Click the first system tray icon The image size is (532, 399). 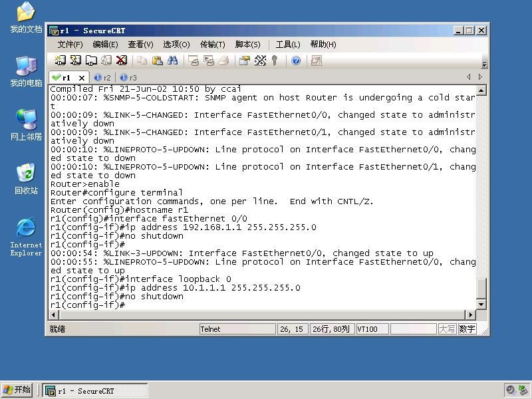(x=511, y=390)
